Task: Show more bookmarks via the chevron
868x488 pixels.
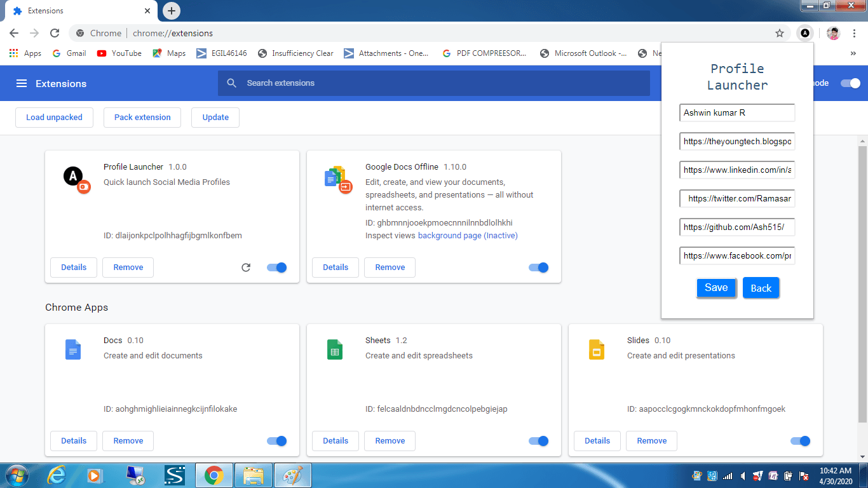Action: pyautogui.click(x=853, y=53)
